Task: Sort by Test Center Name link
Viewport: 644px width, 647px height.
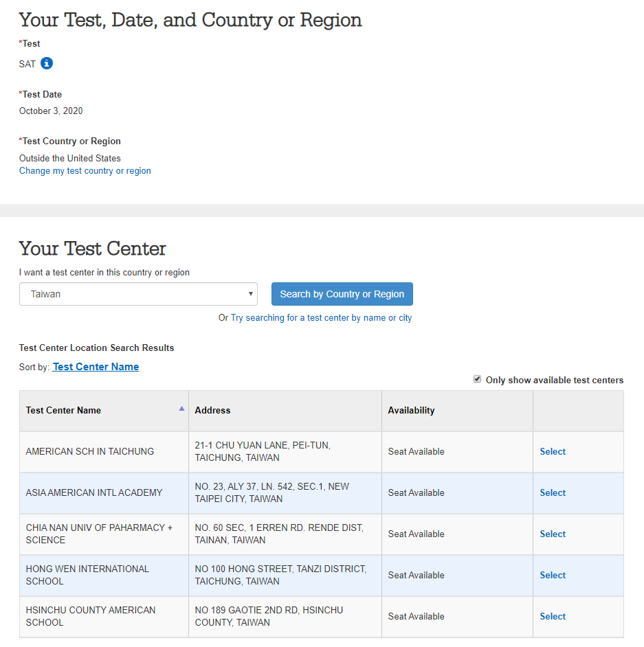Action: tap(96, 367)
